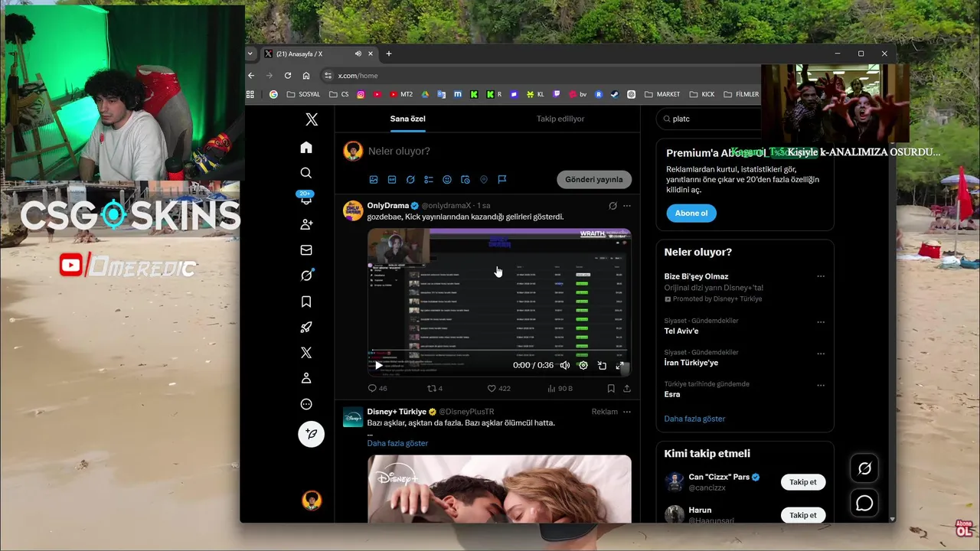
Task: Open SOSYAL bookmarks folder
Action: [x=304, y=94]
